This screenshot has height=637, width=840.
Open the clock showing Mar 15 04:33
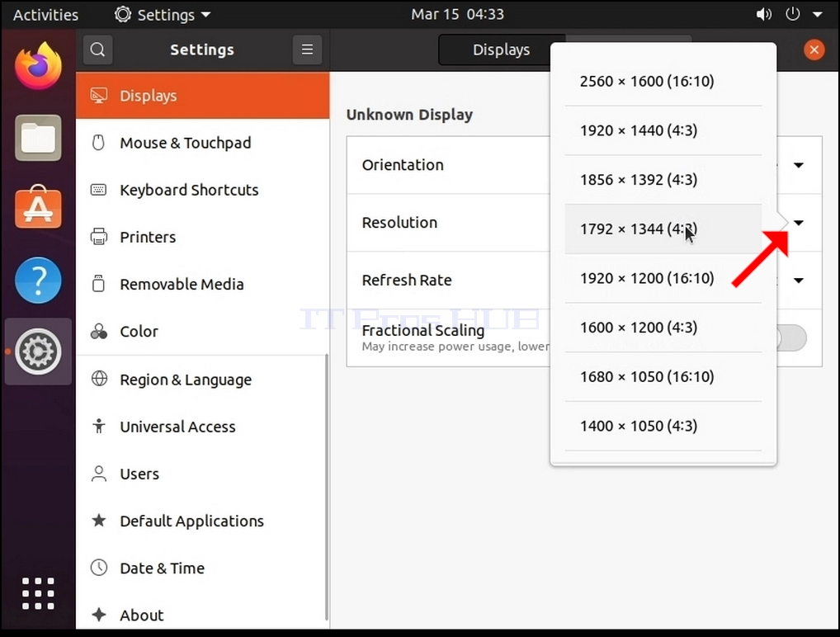[457, 14]
